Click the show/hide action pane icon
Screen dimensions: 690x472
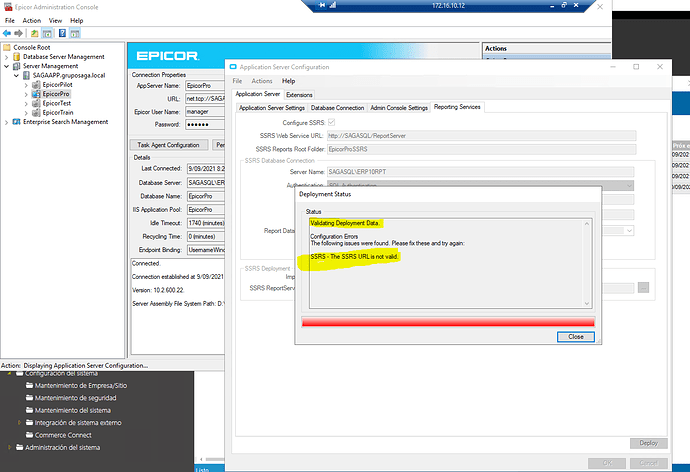pyautogui.click(x=75, y=33)
